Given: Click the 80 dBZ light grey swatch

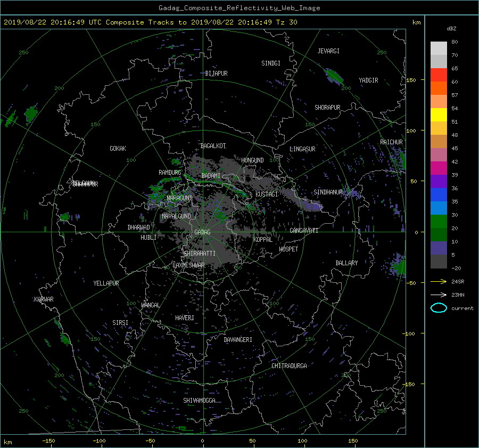Looking at the screenshot, I should point(439,48).
